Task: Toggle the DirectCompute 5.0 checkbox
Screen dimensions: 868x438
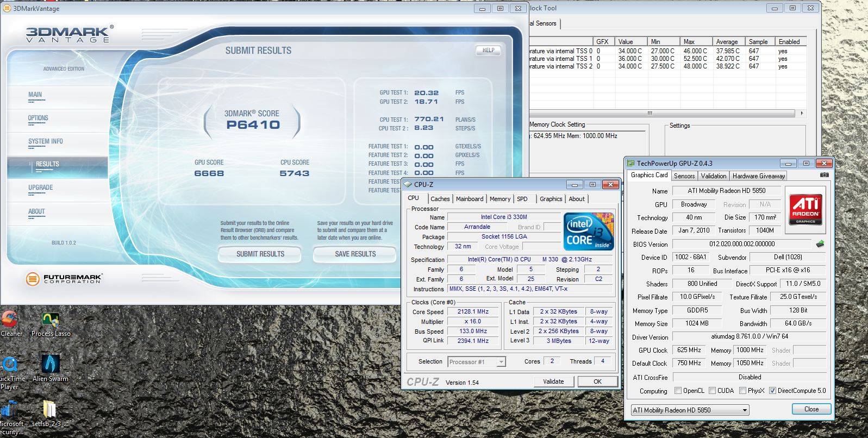Action: click(772, 390)
